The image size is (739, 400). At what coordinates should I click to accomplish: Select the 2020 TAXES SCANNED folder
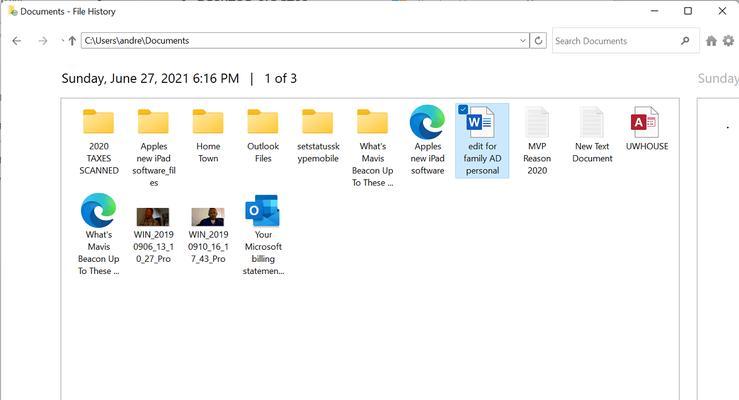tap(99, 141)
